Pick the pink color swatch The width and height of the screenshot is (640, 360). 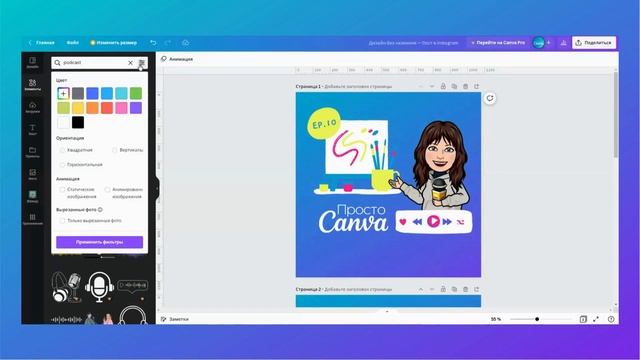[x=121, y=108]
